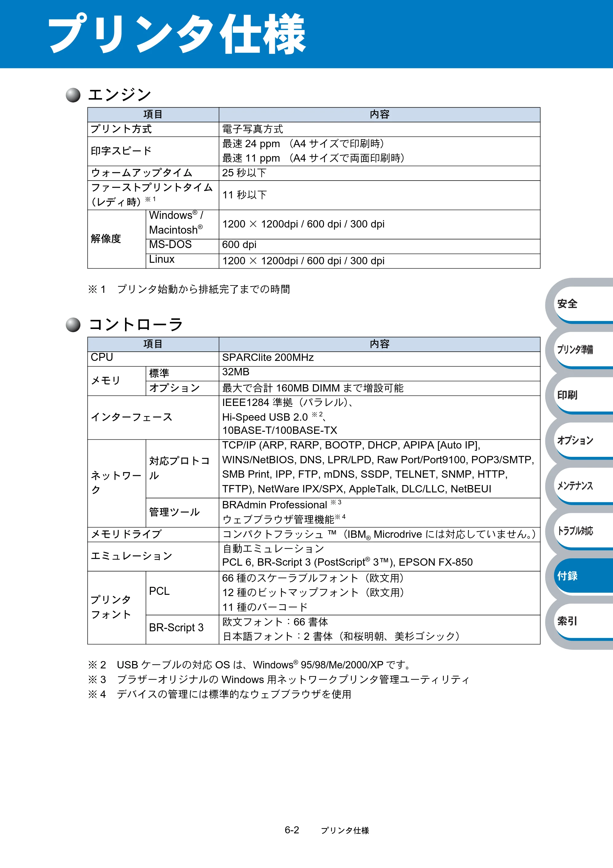This screenshot has width=613, height=868.
Task: Click the 対応プロトコル label
Action: (x=179, y=468)
